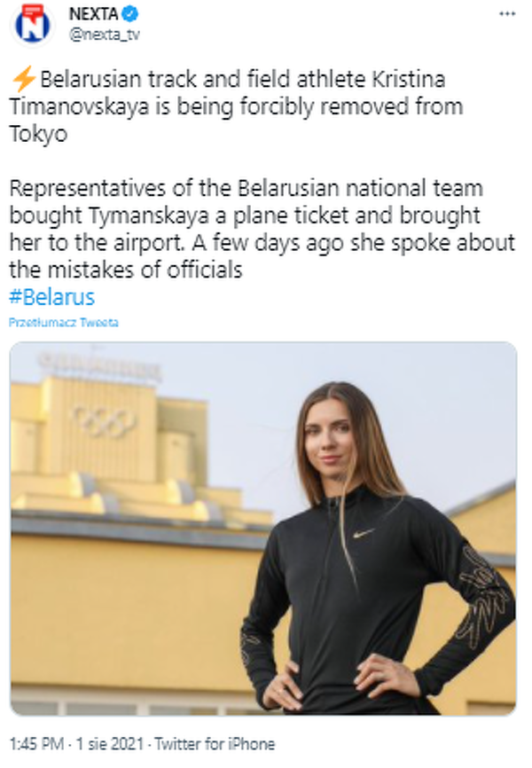Open the @nexta_tv handle link
Screen dimensions: 532x768
[x=104, y=34]
